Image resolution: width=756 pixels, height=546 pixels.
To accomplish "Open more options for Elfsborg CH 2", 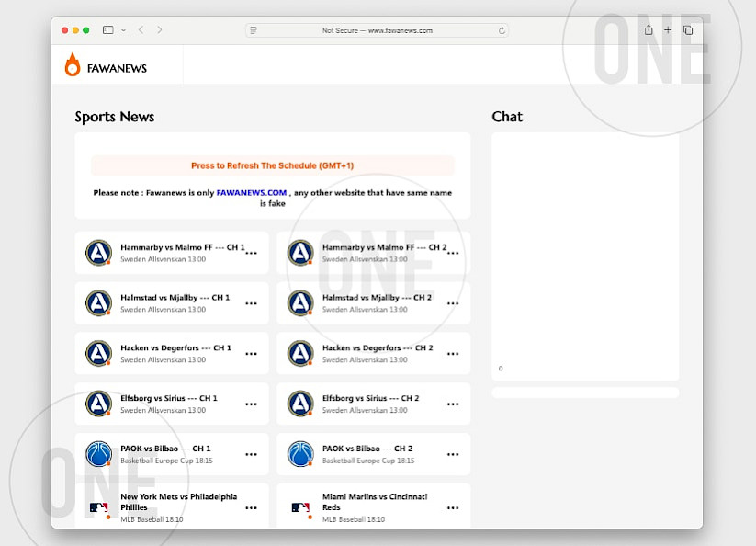I will tap(453, 404).
